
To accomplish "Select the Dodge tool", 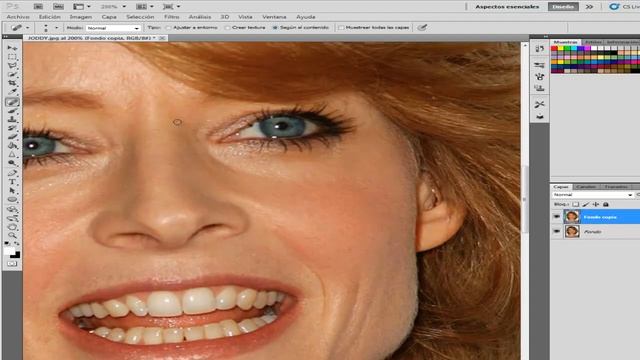I will (12, 163).
